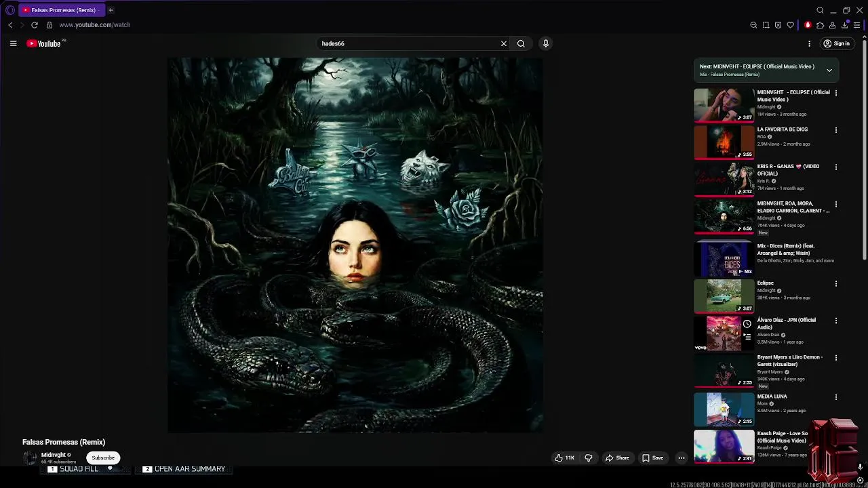Start voice search with the microphone

(546, 43)
